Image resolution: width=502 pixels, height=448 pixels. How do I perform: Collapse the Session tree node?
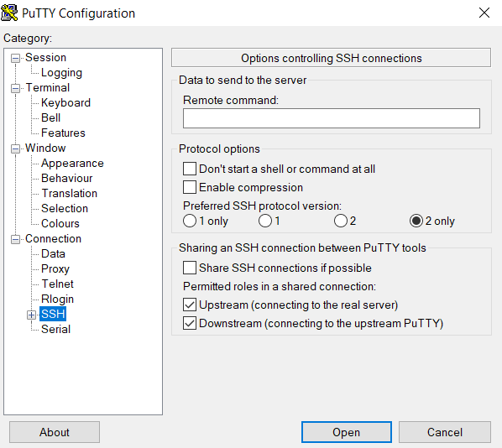click(x=15, y=58)
